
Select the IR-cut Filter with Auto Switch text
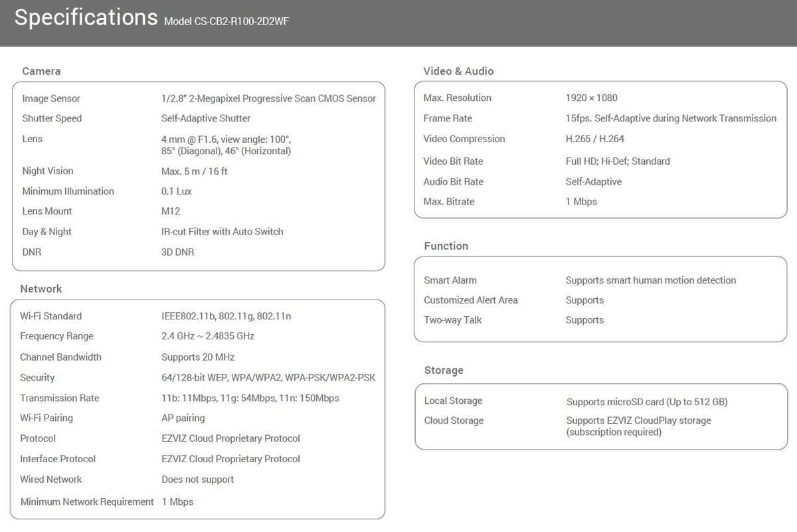pos(222,232)
